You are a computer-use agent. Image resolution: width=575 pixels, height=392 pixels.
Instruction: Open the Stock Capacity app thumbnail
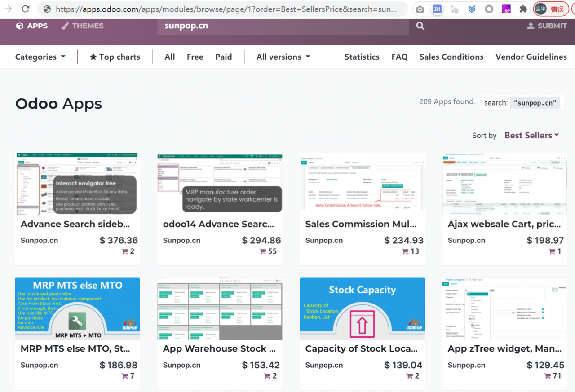coord(362,308)
